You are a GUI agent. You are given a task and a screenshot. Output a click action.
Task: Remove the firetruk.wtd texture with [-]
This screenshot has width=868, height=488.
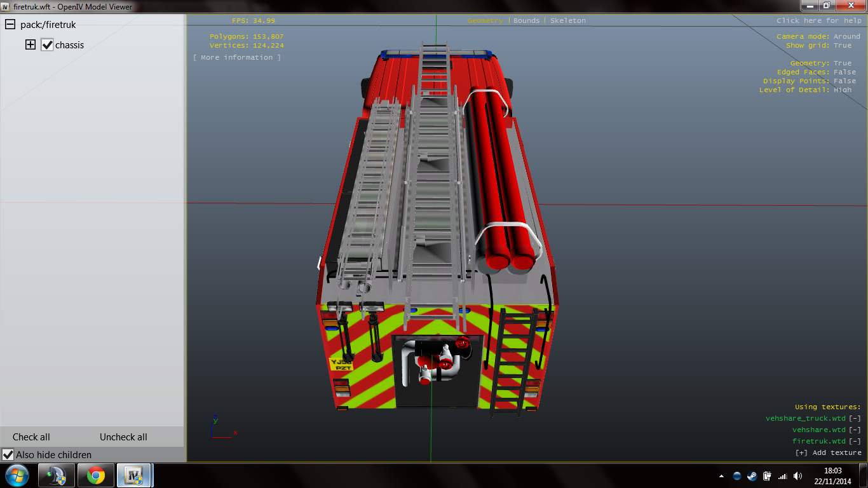click(855, 441)
